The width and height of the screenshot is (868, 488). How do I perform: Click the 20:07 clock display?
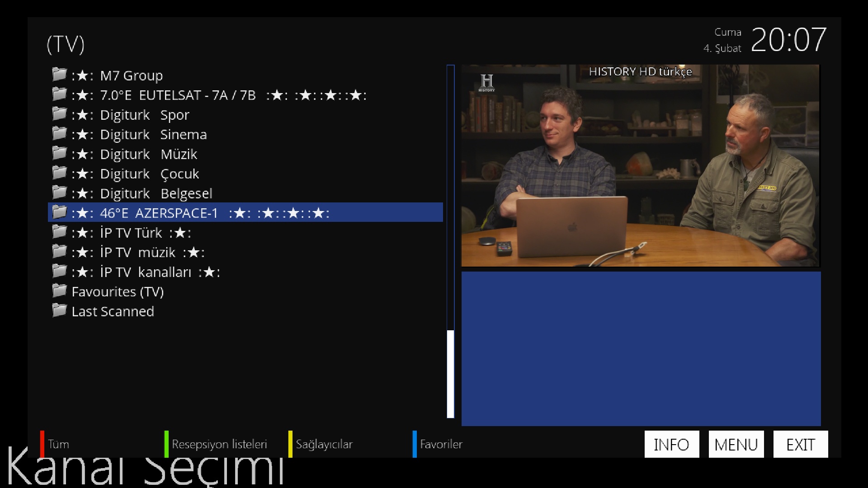coord(788,40)
